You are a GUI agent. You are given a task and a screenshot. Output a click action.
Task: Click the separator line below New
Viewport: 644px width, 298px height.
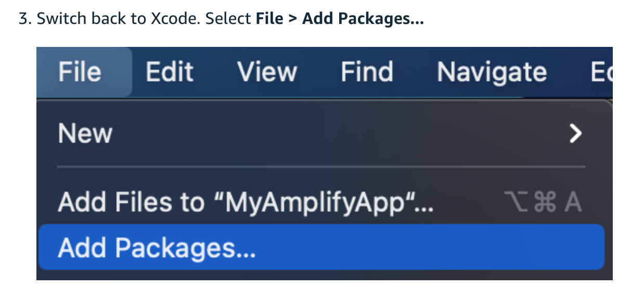(321, 167)
